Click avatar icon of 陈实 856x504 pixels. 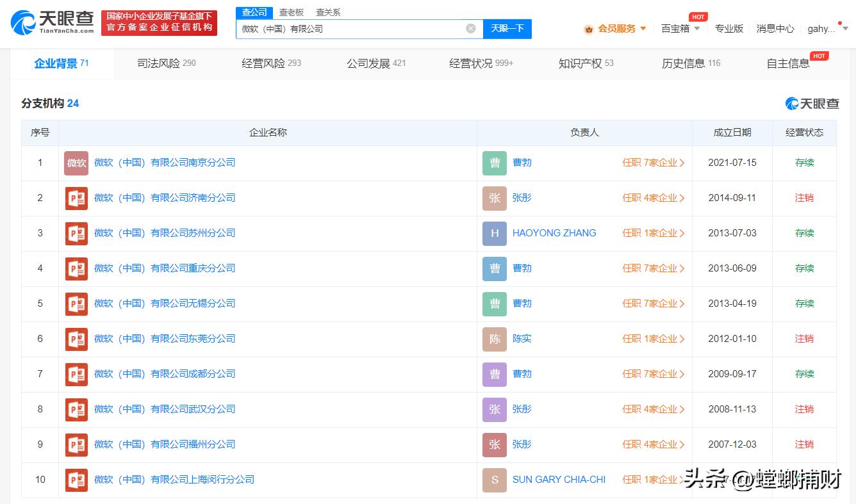coord(494,339)
